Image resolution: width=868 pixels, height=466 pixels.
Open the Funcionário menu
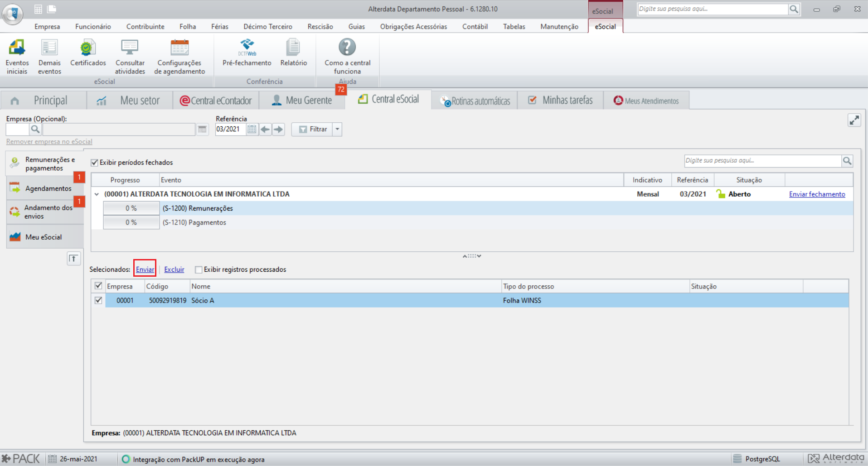coord(93,26)
